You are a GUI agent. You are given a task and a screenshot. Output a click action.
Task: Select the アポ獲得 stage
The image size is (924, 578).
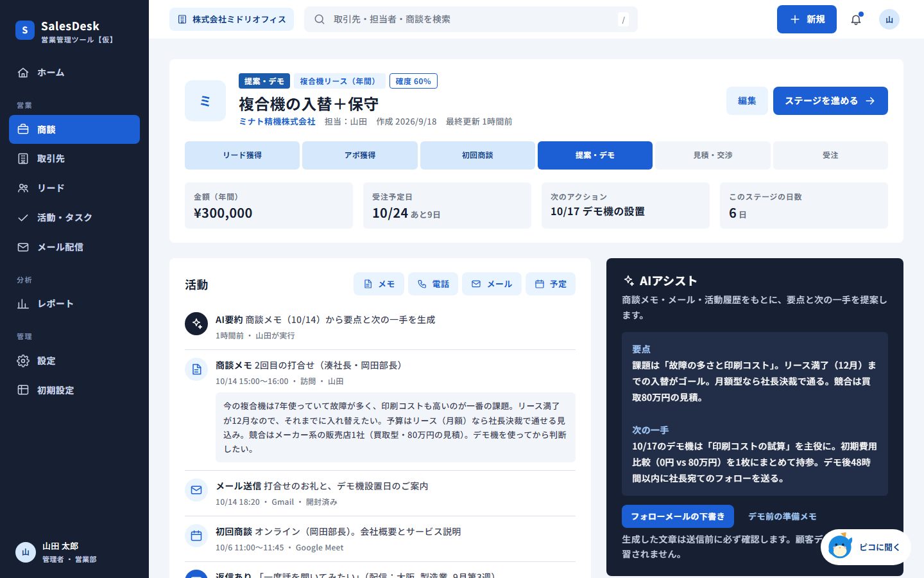(x=360, y=155)
